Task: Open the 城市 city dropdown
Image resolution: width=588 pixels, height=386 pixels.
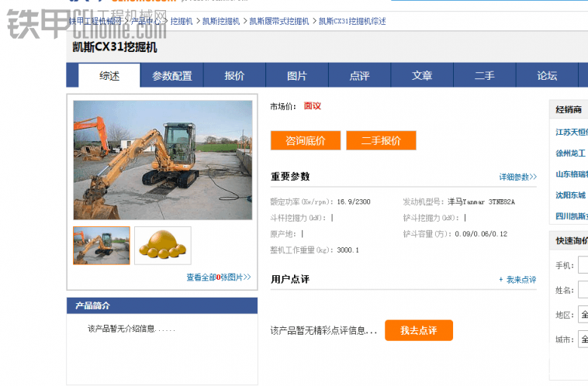Action: [583, 339]
